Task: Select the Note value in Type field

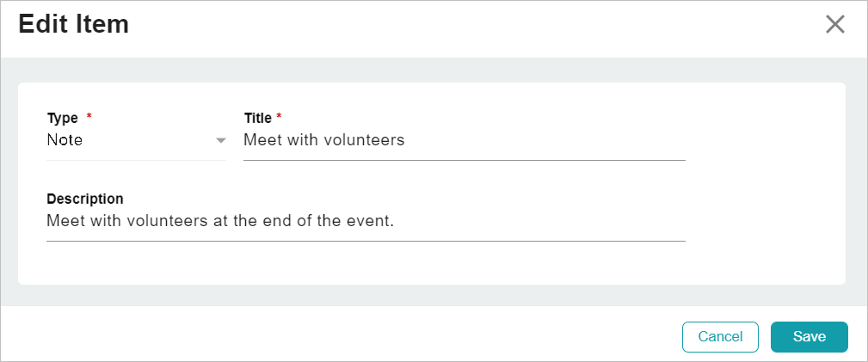Action: coord(65,140)
